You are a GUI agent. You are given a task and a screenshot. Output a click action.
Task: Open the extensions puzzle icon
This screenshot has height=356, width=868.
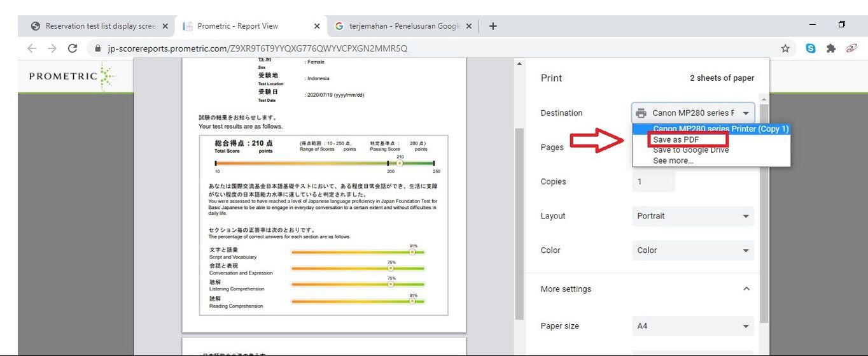(830, 48)
